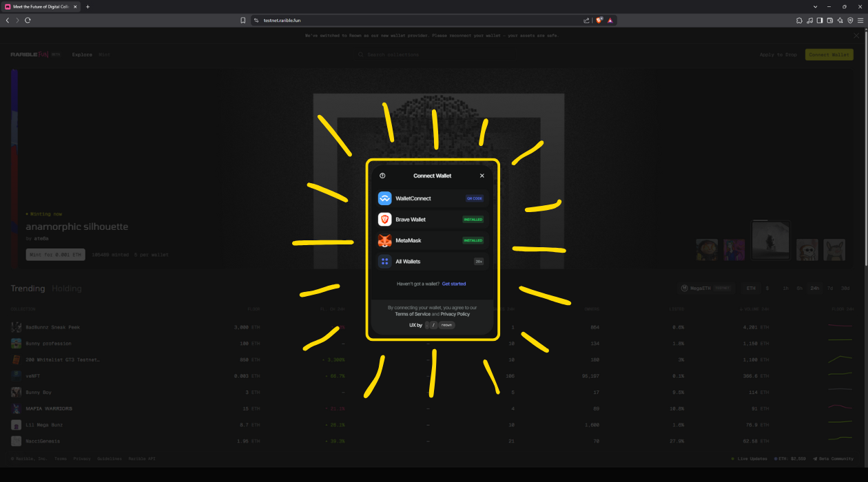The width and height of the screenshot is (868, 482).
Task: Open the All Wallets list
Action: click(x=433, y=262)
